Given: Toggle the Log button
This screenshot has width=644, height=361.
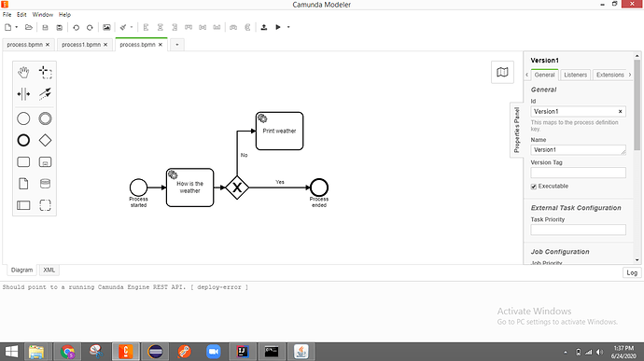Looking at the screenshot, I should pyautogui.click(x=632, y=272).
